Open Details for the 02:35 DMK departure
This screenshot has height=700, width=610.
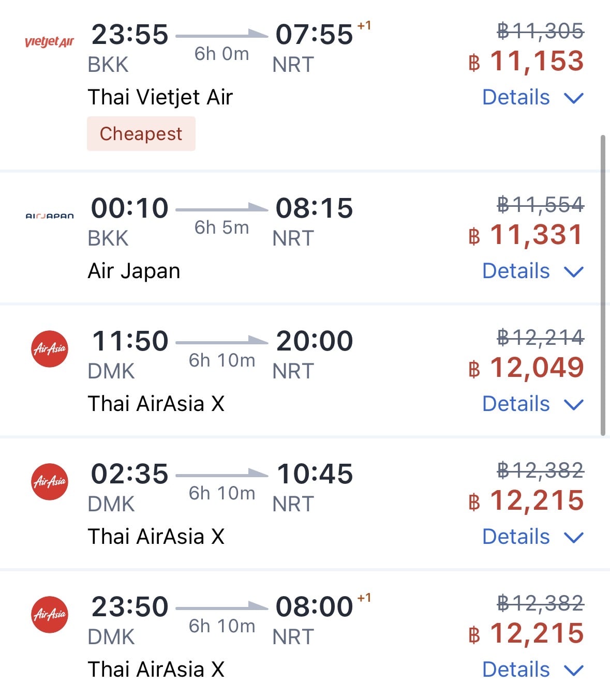(x=532, y=537)
